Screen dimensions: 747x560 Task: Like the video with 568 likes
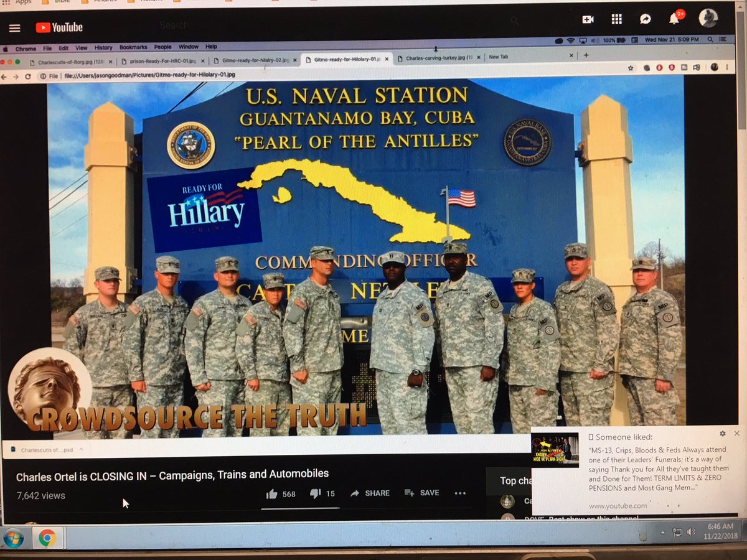(x=273, y=493)
